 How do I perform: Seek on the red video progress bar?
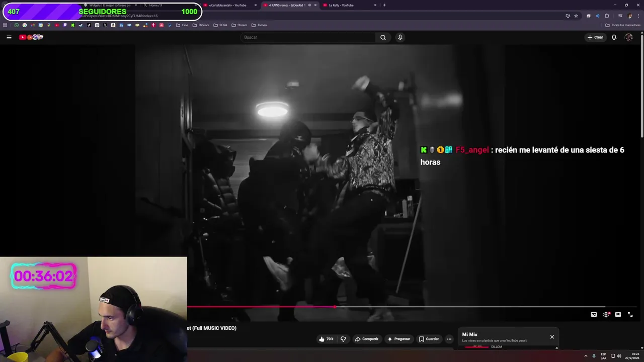[412, 306]
